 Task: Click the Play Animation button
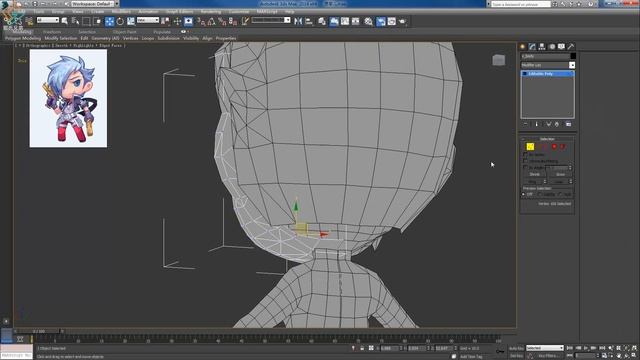click(x=586, y=348)
